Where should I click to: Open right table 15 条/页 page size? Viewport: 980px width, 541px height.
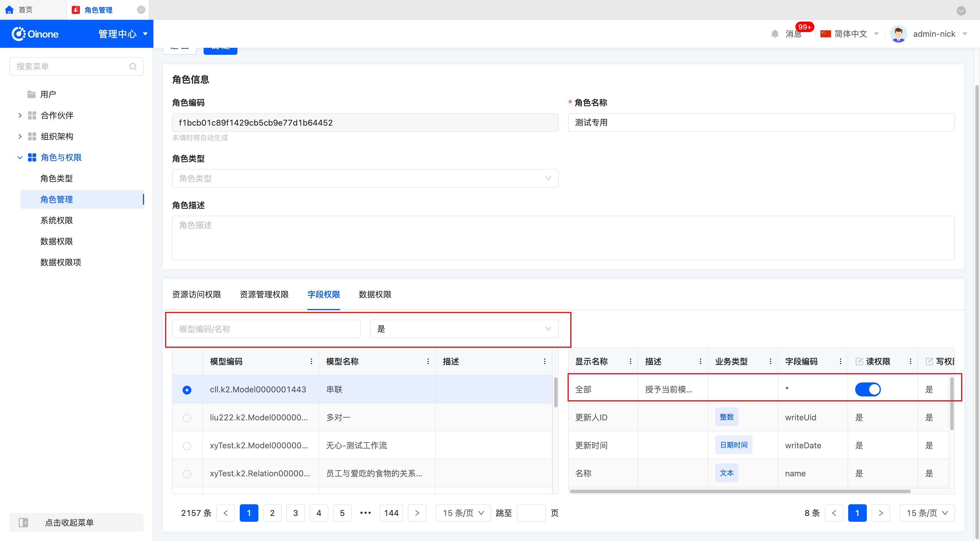(x=927, y=513)
